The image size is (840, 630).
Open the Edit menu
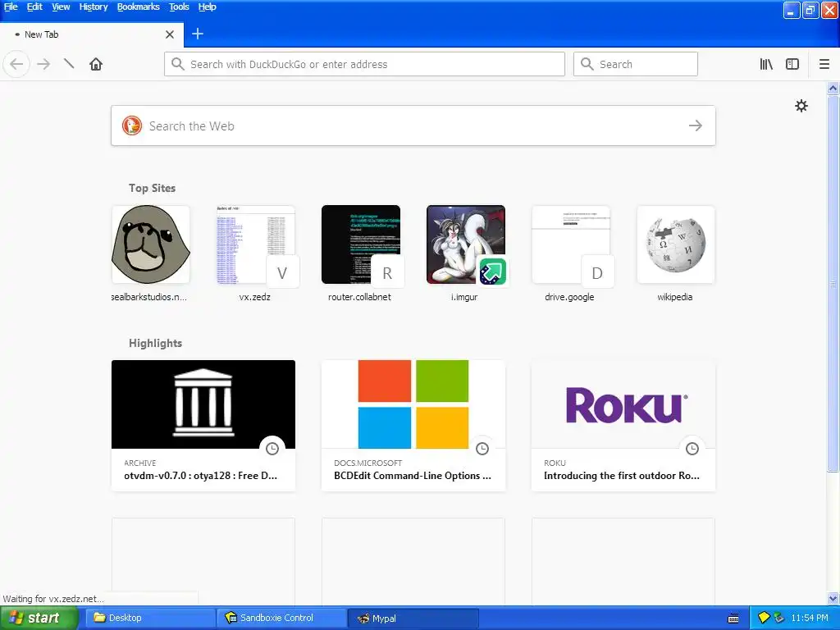click(34, 7)
